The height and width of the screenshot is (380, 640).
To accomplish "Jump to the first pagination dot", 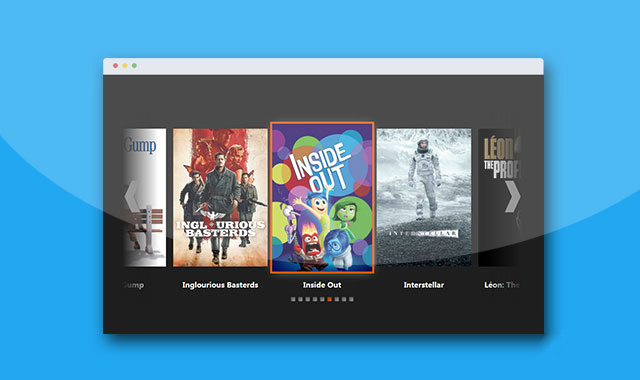I will click(293, 299).
